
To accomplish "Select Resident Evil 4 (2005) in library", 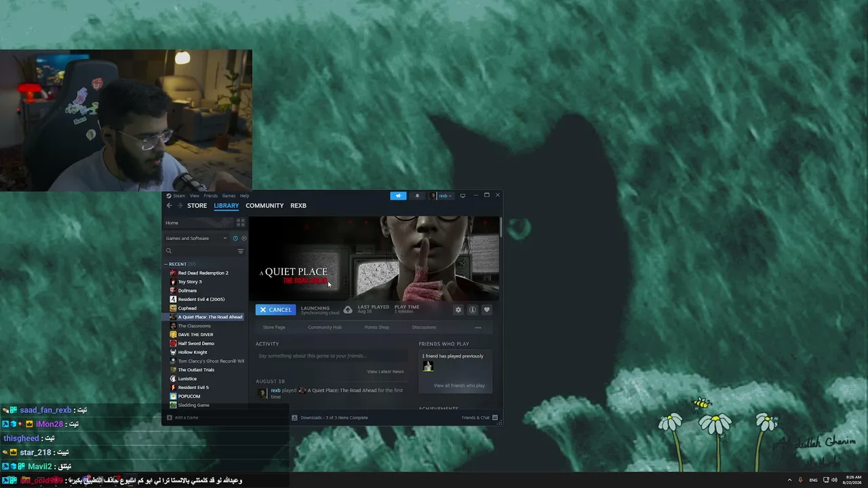I will point(203,300).
